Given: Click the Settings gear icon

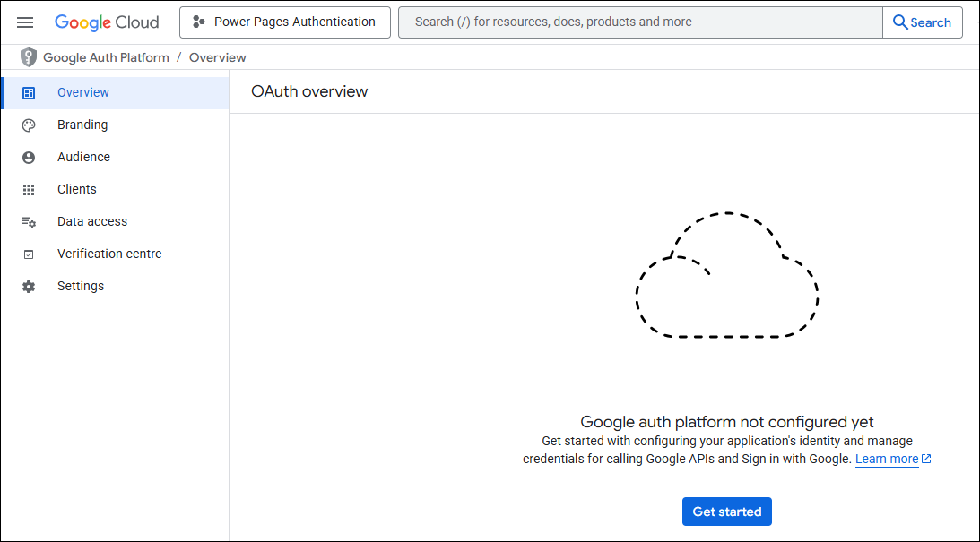Looking at the screenshot, I should click(x=29, y=287).
